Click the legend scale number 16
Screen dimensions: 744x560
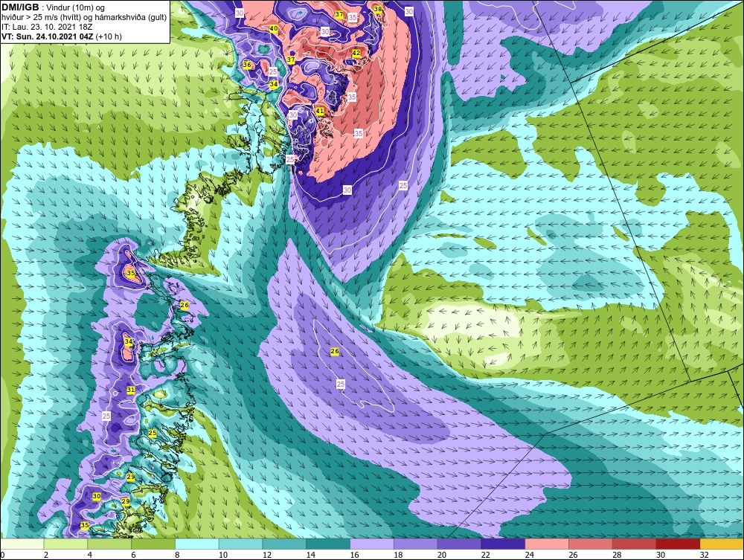pyautogui.click(x=354, y=555)
